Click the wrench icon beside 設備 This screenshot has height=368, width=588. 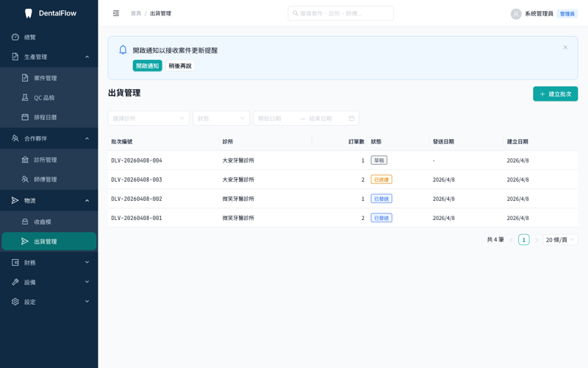tap(15, 282)
